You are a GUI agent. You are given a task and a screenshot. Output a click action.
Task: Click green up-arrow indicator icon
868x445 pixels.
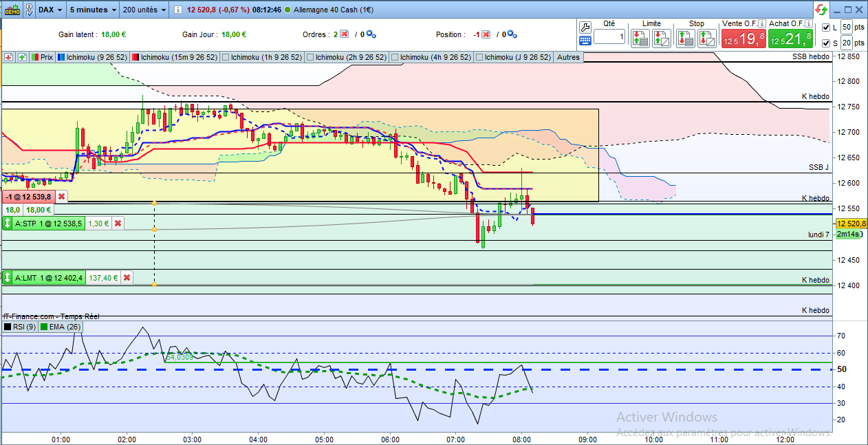coord(22,57)
